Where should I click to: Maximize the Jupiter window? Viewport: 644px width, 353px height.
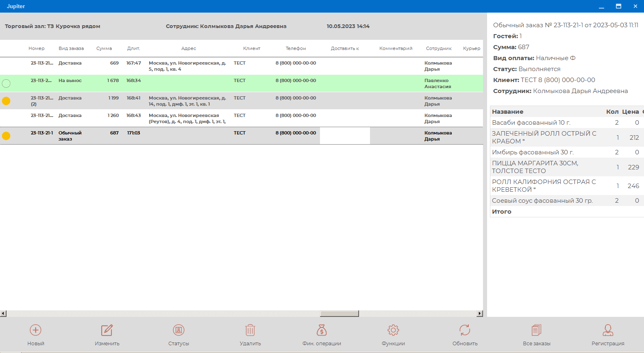pos(618,6)
